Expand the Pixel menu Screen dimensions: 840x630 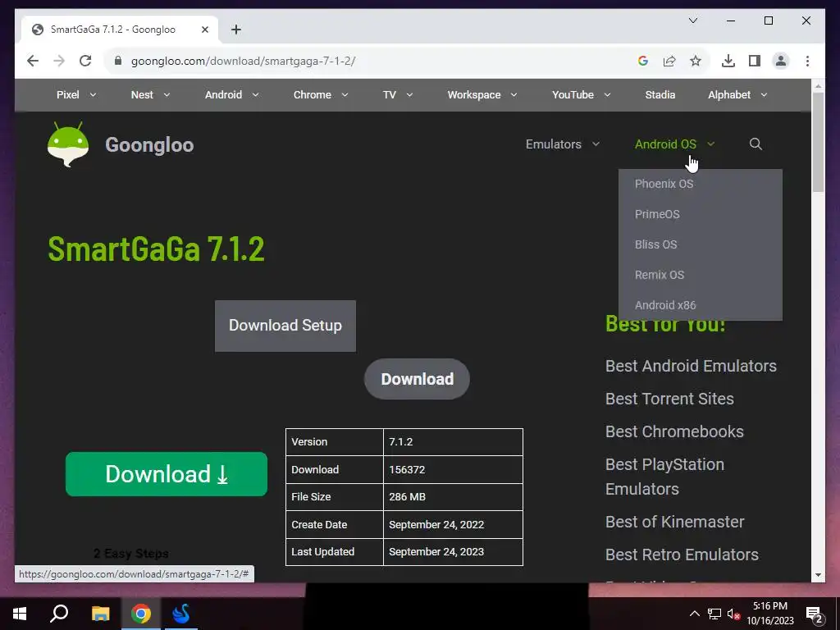pyautogui.click(x=76, y=95)
